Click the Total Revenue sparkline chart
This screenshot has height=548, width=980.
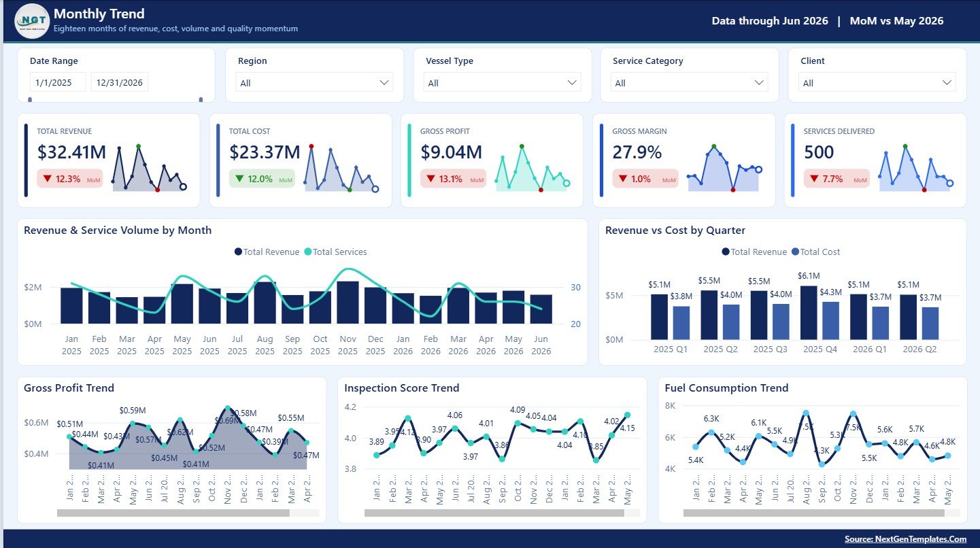tap(150, 168)
